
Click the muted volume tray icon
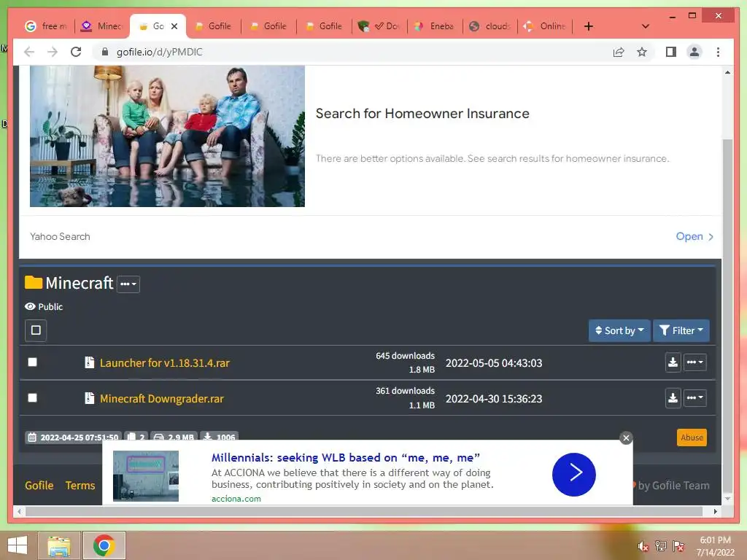[x=643, y=546]
